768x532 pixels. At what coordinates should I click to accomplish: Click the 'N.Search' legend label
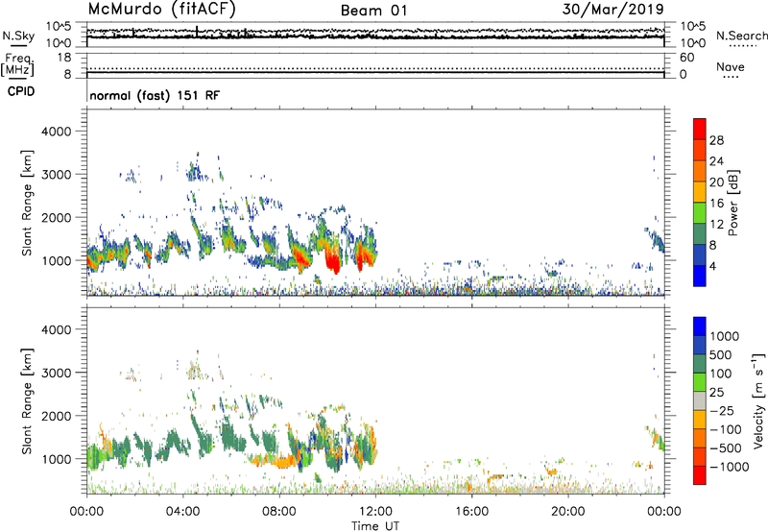coord(741,36)
